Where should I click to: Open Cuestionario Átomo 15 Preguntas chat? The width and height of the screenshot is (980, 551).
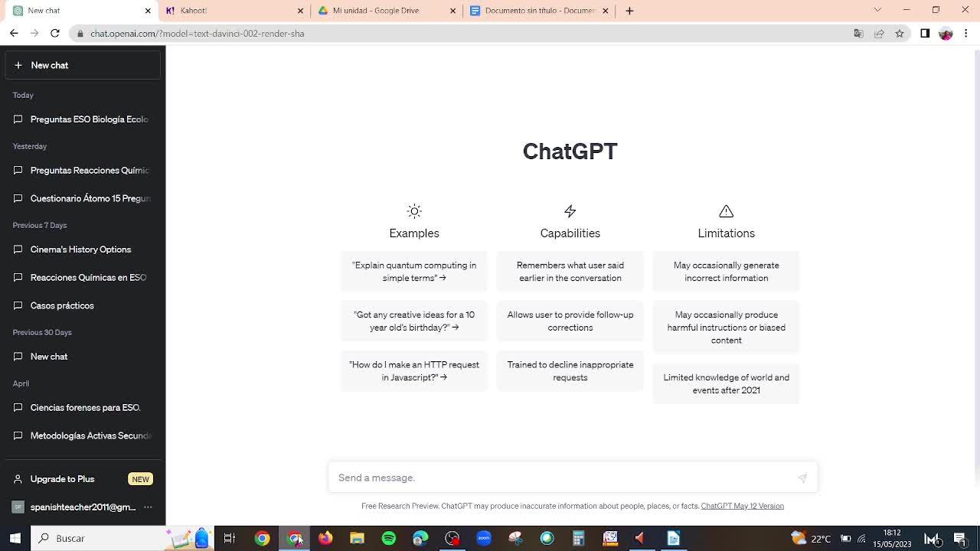(83, 198)
